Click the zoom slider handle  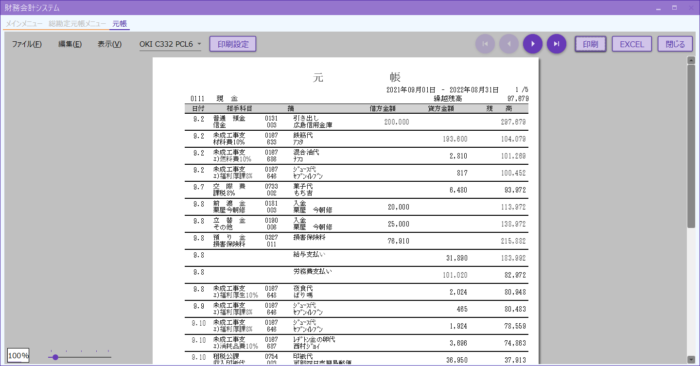(55, 357)
